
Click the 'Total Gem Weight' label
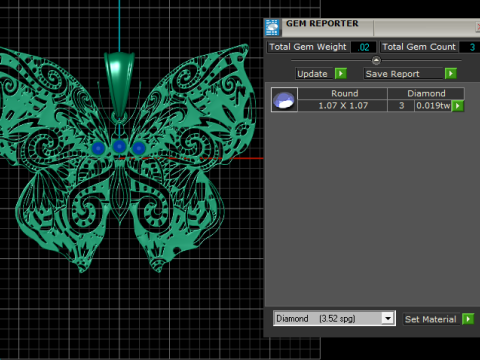[x=308, y=47]
